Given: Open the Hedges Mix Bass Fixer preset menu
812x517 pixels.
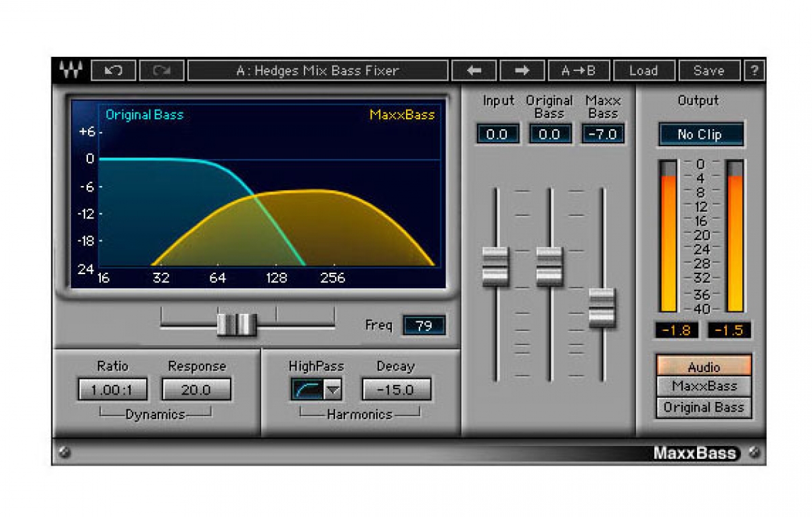Looking at the screenshot, I should [317, 70].
